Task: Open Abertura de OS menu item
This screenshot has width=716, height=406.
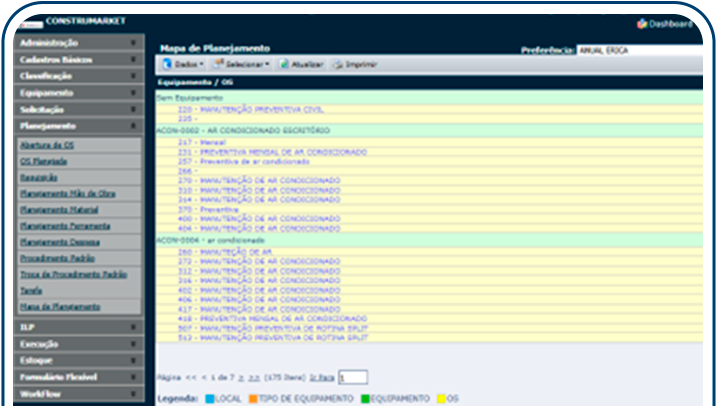Action: 43,144
